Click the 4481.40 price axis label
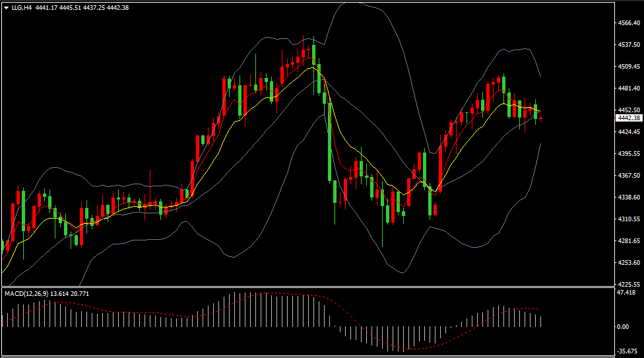 click(628, 89)
